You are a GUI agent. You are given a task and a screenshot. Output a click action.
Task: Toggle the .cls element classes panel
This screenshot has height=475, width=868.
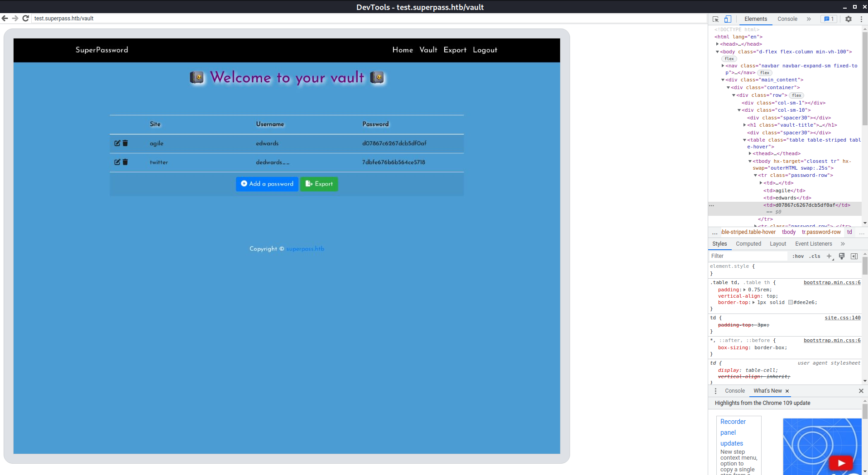click(815, 256)
